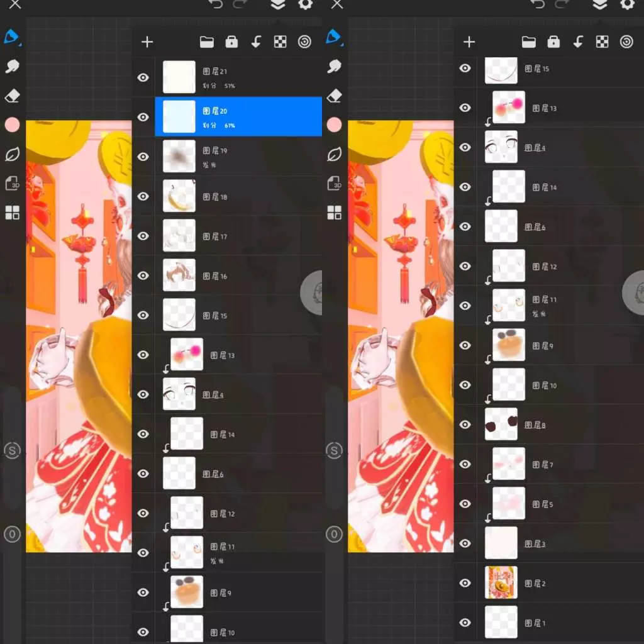The image size is (644, 644).
Task: Select the 图层18 layer name
Action: coord(215,197)
